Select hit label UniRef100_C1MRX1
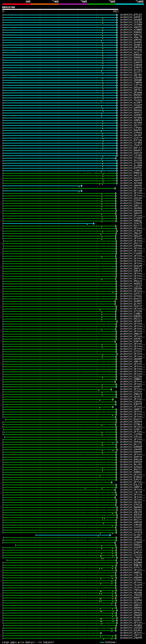Image resolution: width=146 pixels, height=644 pixels. click(131, 170)
